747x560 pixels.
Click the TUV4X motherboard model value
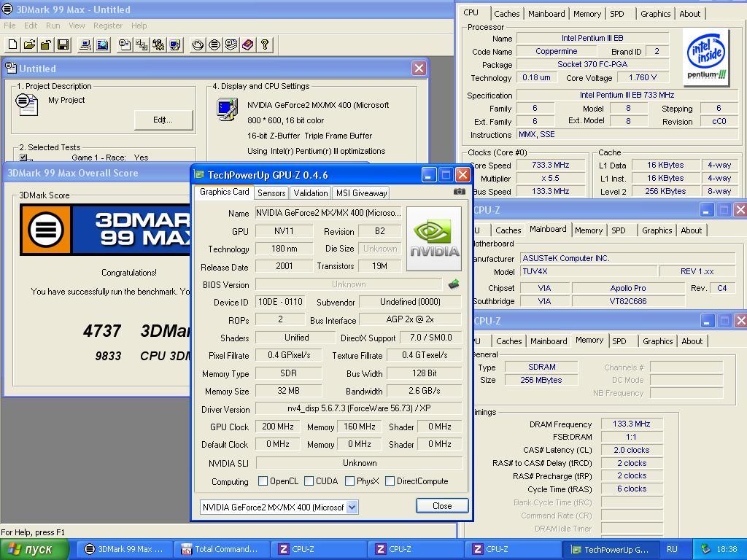[587, 271]
